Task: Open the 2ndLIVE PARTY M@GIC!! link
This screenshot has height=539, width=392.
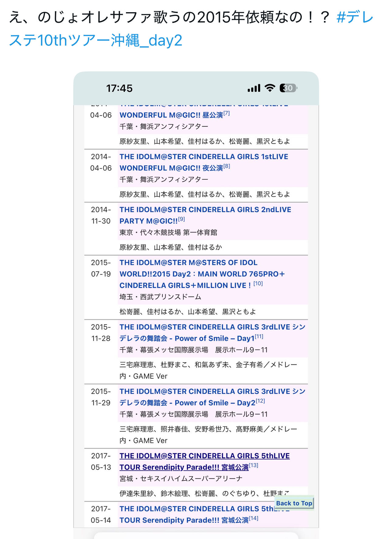Action: tap(205, 215)
